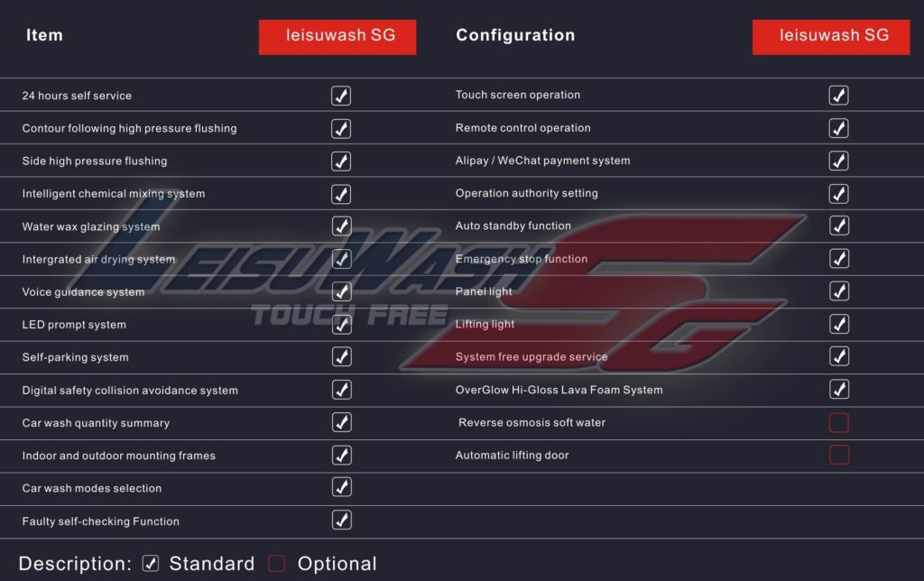Toggle Remote control operation checkbox
924x581 pixels.
tap(838, 128)
